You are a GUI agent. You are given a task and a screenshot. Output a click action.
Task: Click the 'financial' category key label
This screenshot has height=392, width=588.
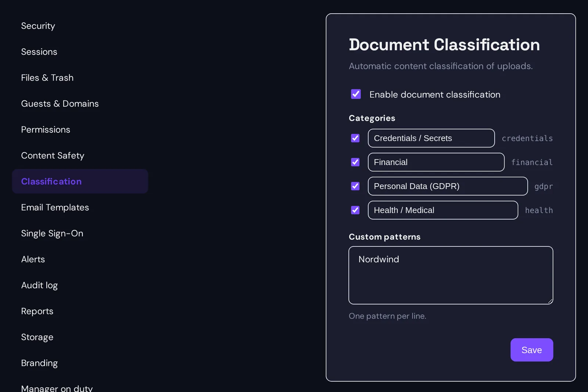[x=532, y=162]
